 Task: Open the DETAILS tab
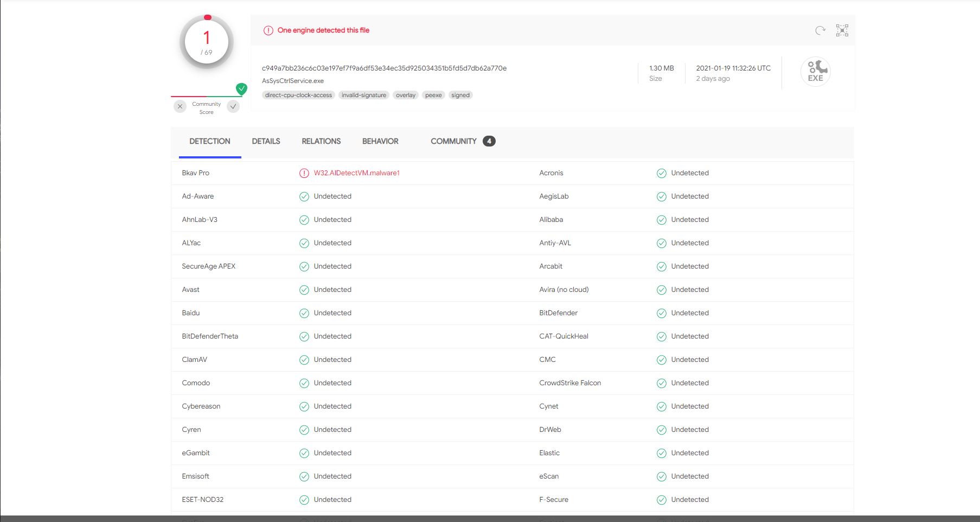[x=266, y=141]
